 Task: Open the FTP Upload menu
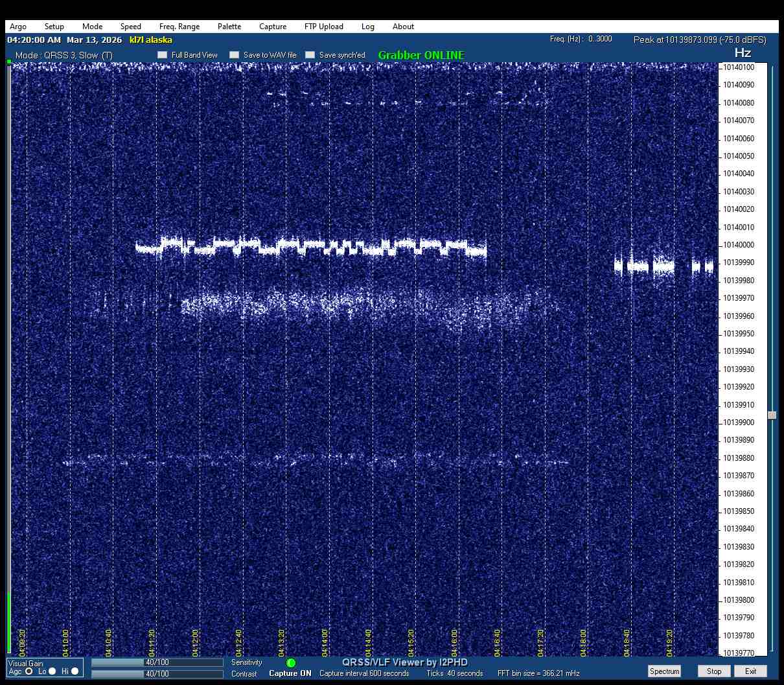tap(324, 27)
